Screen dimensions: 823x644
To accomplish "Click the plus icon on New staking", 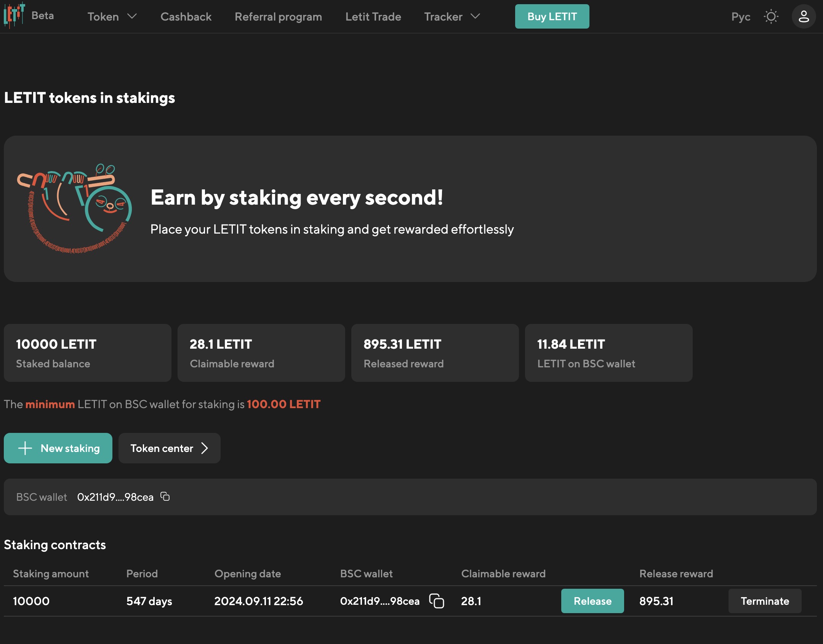I will point(25,448).
